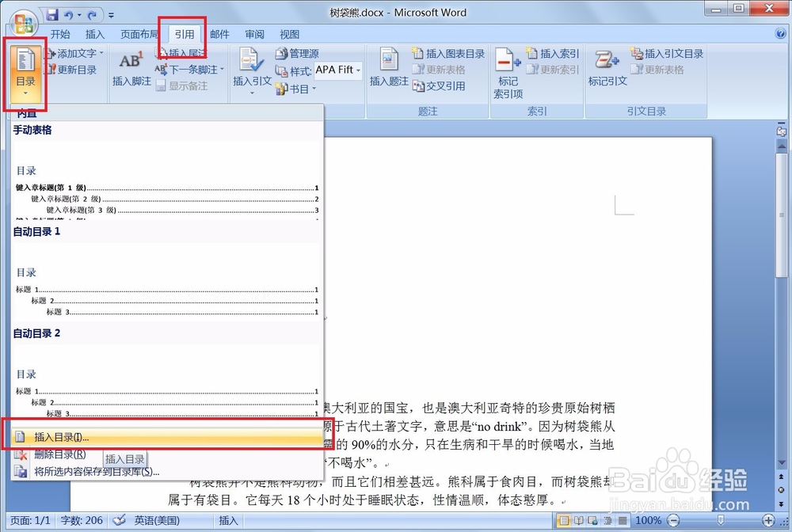The height and width of the screenshot is (532, 792).
Task: Switch to Web Layout view icon
Action: click(593, 520)
